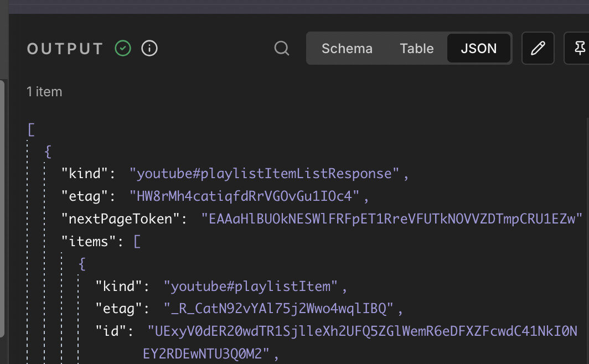Click the etag value starting with HW8rMh4

coord(245,196)
